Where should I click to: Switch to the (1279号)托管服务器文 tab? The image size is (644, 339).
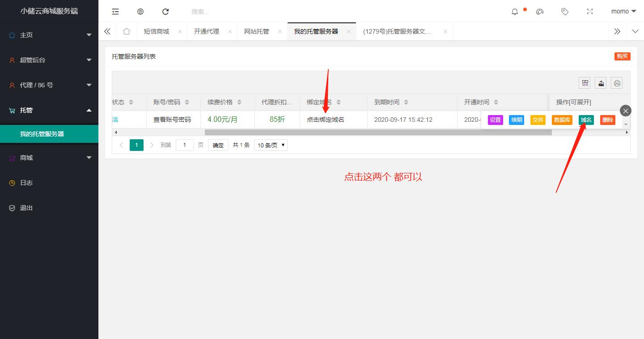398,32
